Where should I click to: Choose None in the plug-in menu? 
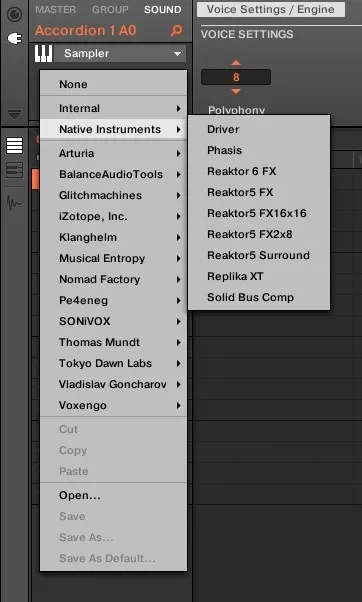click(114, 84)
